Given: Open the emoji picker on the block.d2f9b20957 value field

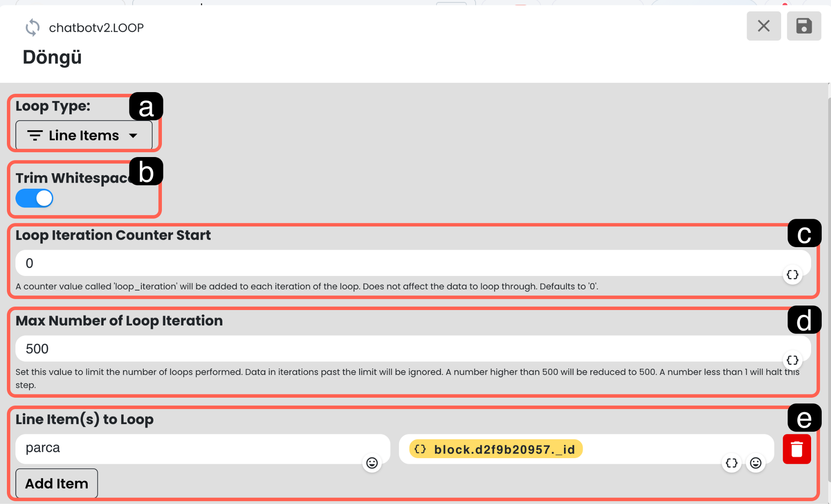Looking at the screenshot, I should [756, 463].
